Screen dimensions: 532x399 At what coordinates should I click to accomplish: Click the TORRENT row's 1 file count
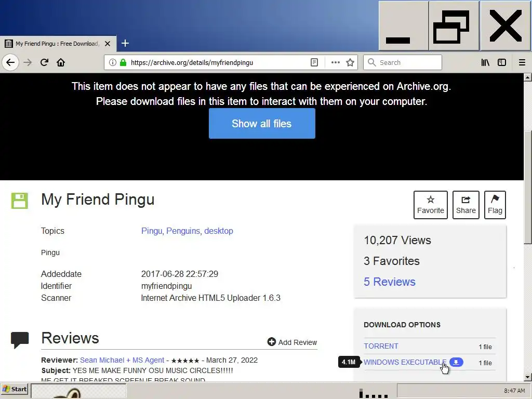coord(485,347)
